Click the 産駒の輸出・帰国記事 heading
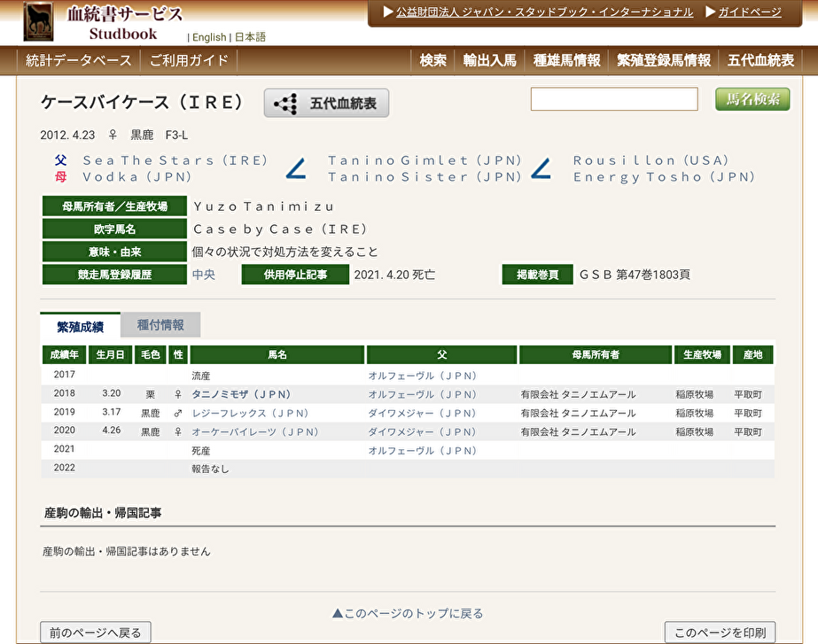Image resolution: width=818 pixels, height=644 pixels. click(103, 513)
